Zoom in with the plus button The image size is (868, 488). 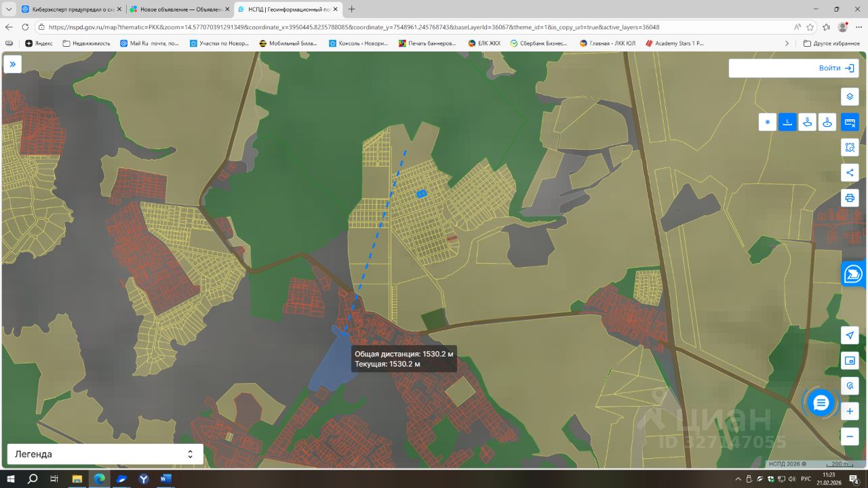click(850, 411)
